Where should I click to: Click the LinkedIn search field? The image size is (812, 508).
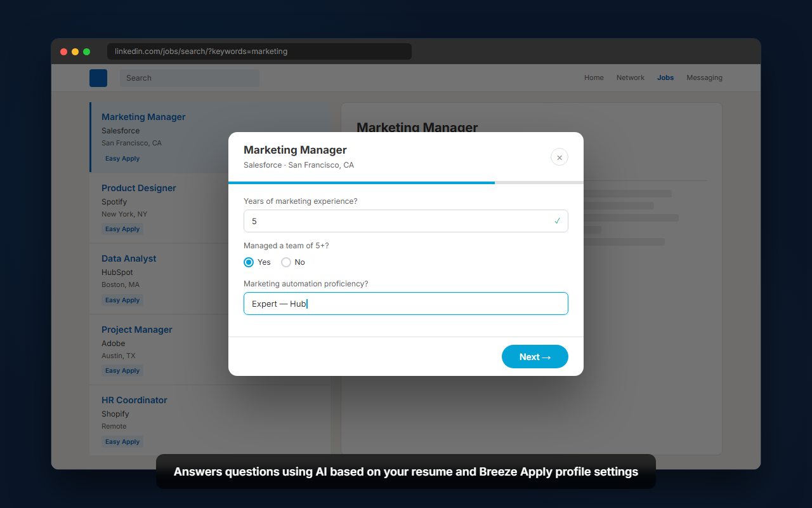coord(190,77)
